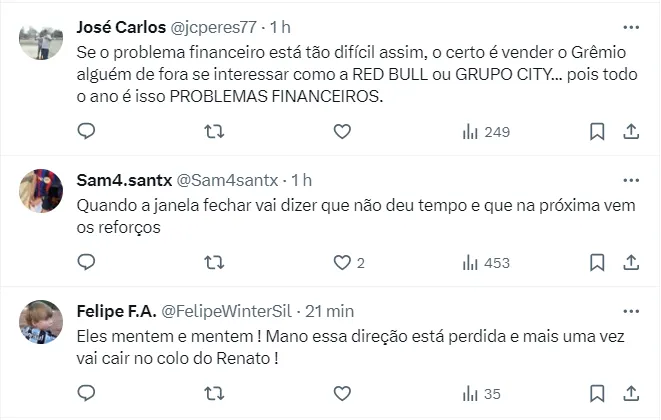Bookmark José Carlos's tweet
The height and width of the screenshot is (420, 661).
597,131
